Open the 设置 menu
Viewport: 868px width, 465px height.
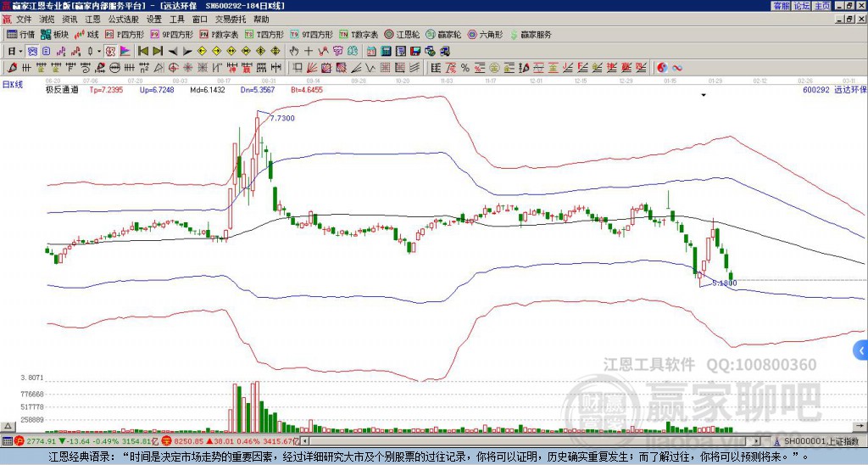pos(154,20)
